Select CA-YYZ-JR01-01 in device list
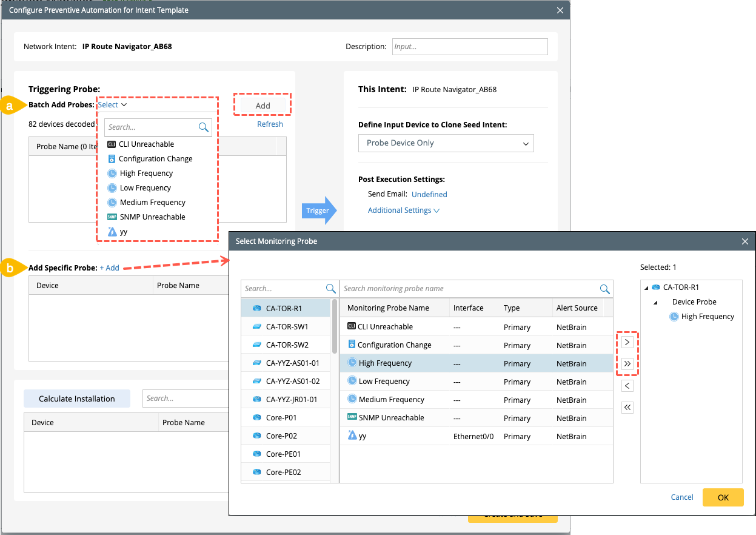756x535 pixels. tap(286, 400)
